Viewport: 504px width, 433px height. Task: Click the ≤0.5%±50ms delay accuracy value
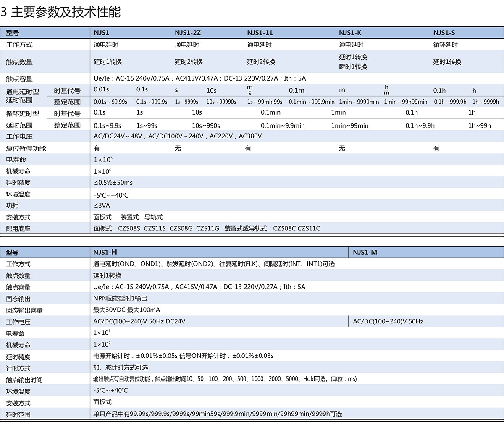[x=113, y=183]
